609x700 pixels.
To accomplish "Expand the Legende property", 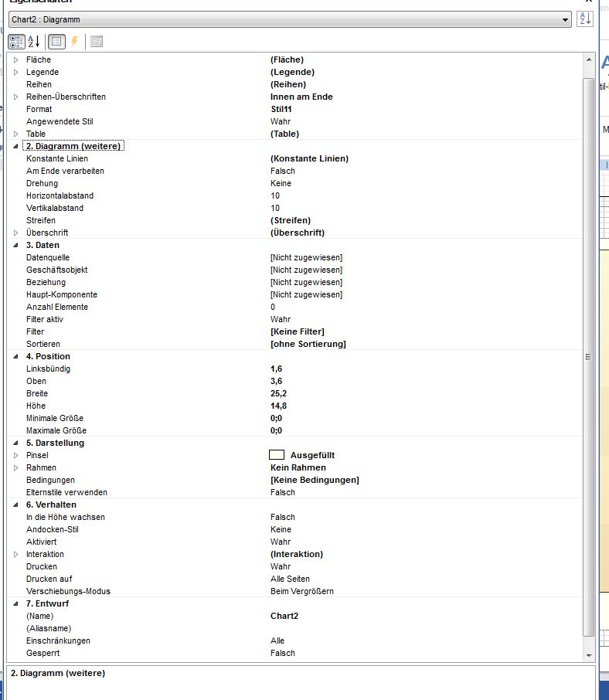I will point(15,73).
